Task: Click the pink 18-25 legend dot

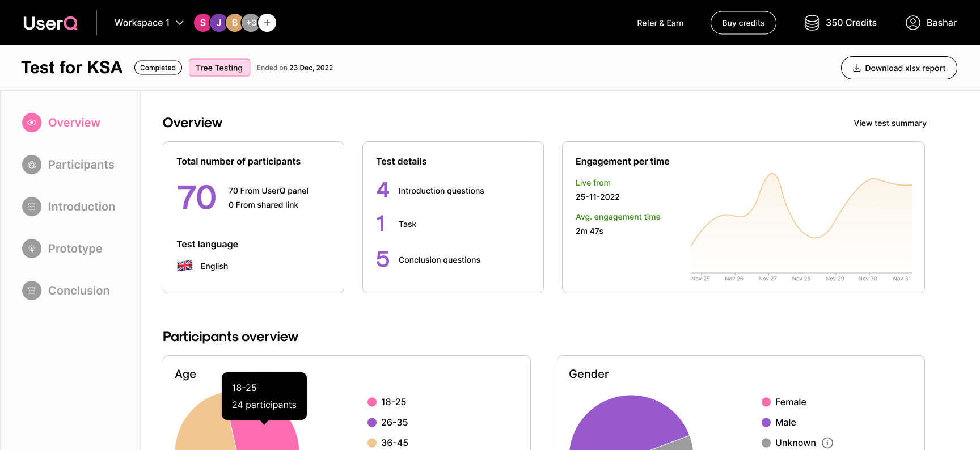Action: pos(372,402)
